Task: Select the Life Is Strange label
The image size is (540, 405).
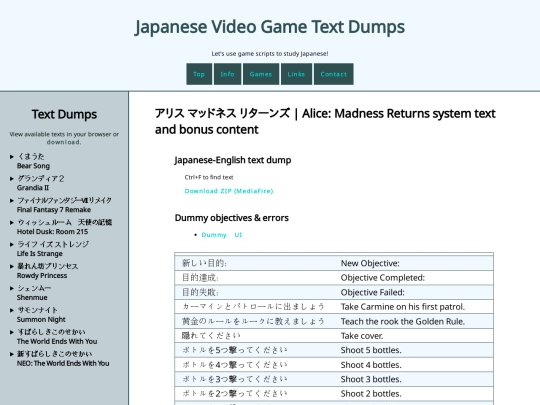Action: click(40, 254)
